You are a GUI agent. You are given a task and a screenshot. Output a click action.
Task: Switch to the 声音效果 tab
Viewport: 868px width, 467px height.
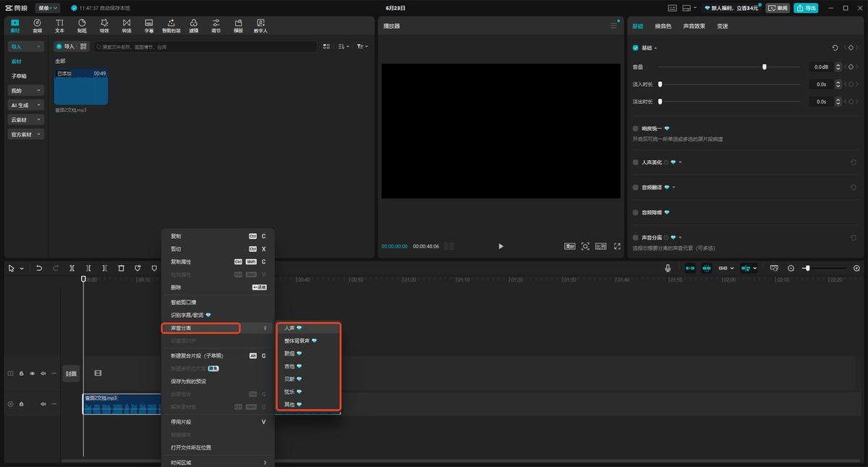(693, 26)
